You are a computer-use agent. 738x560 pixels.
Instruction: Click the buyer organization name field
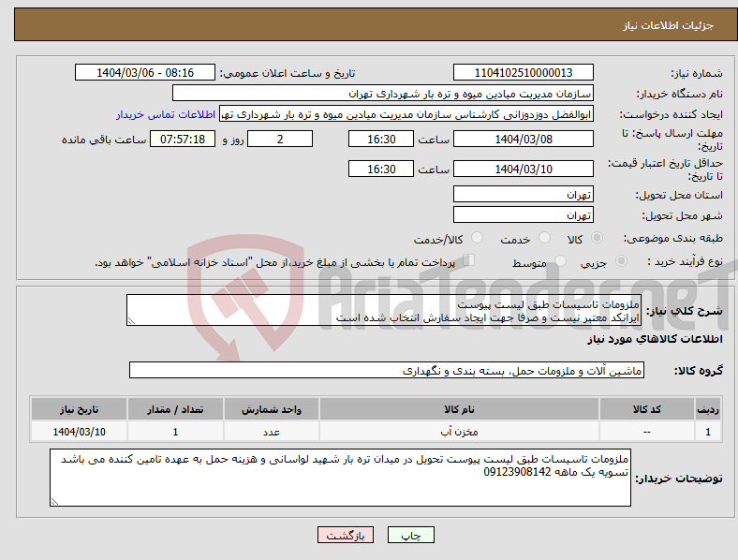tap(383, 93)
